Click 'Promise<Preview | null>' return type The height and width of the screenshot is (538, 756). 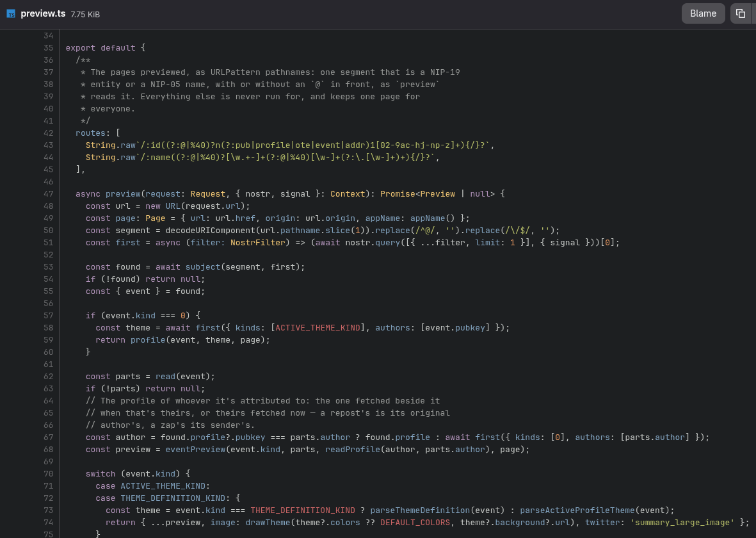point(437,193)
